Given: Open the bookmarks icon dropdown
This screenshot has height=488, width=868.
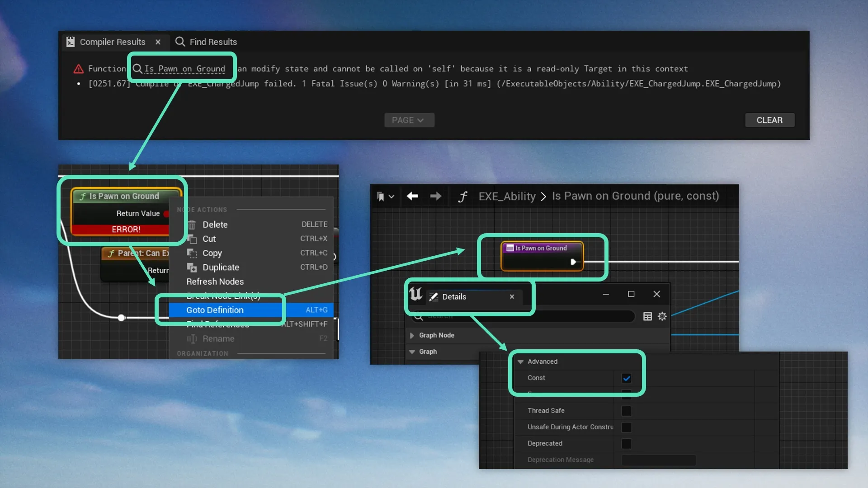Looking at the screenshot, I should pos(385,197).
